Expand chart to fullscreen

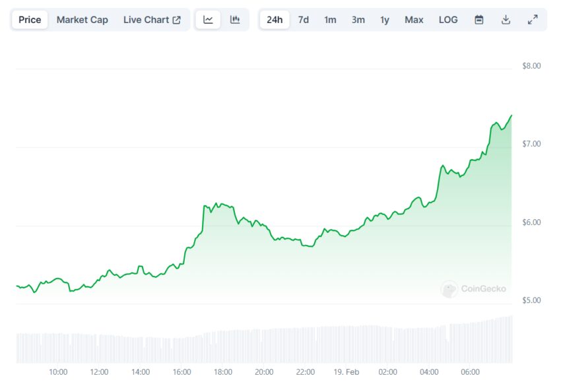pyautogui.click(x=533, y=20)
